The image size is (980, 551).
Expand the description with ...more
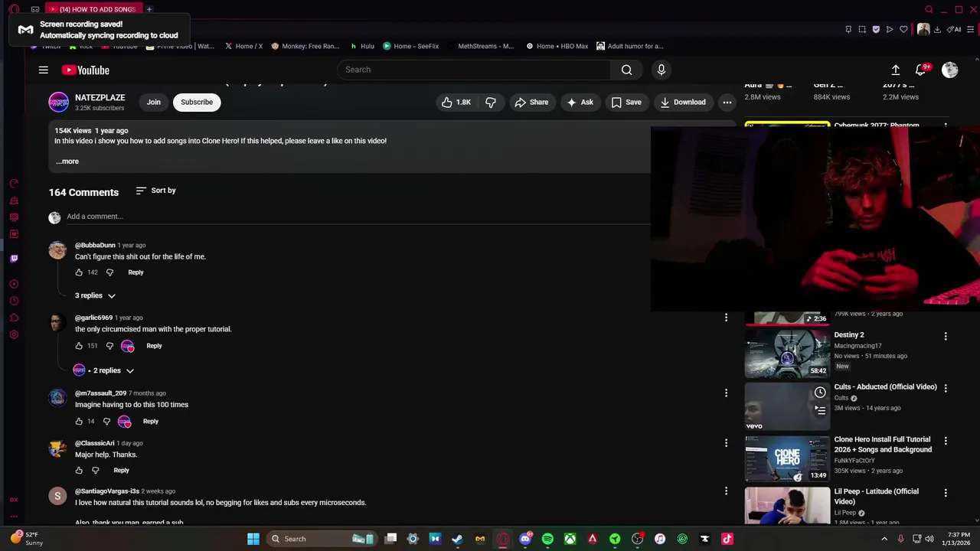coord(67,161)
